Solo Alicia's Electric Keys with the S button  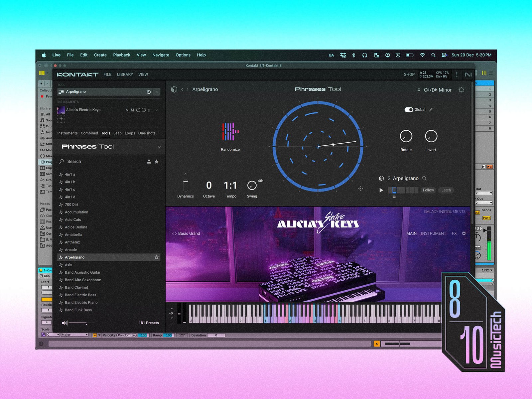pyautogui.click(x=127, y=110)
